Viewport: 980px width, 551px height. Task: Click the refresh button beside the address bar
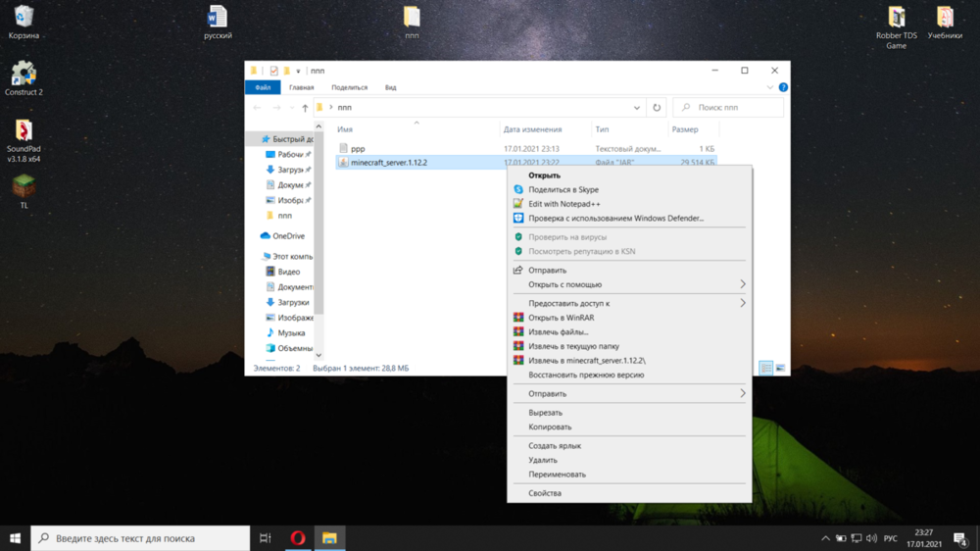click(657, 108)
